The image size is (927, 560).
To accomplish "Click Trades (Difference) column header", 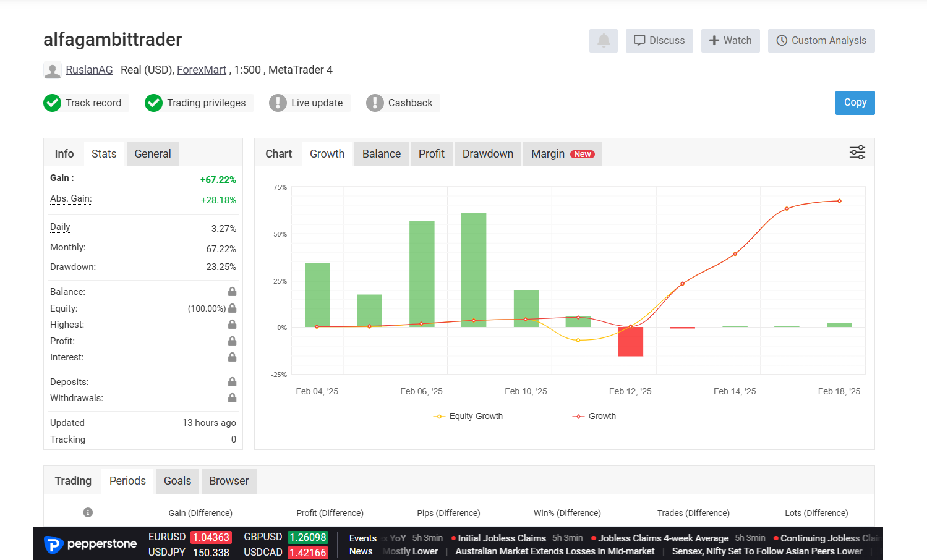I will click(693, 513).
